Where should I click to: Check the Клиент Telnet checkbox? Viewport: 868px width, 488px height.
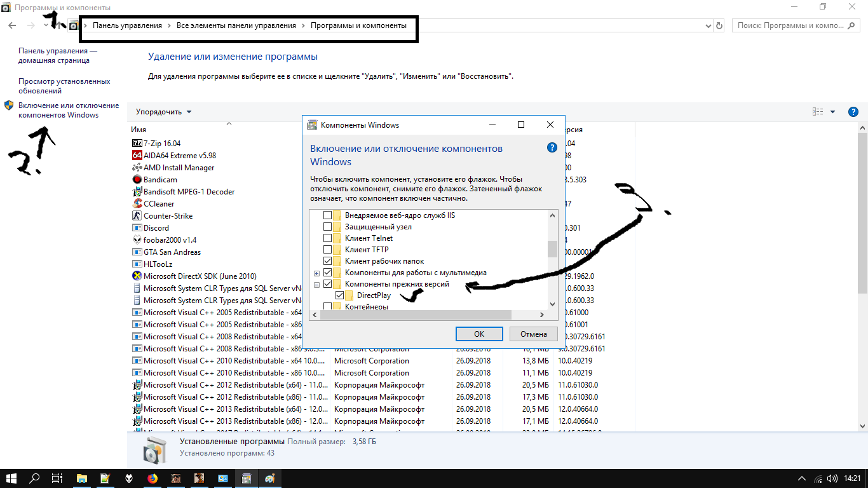(x=328, y=238)
